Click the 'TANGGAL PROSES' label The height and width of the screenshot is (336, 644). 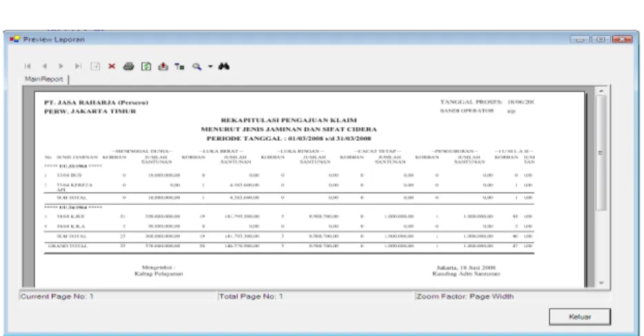click(471, 102)
